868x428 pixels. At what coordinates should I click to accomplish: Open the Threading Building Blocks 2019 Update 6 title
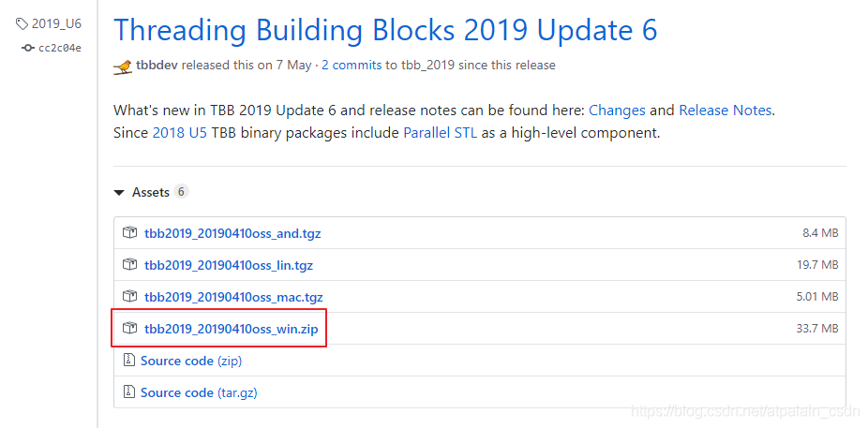coord(385,29)
